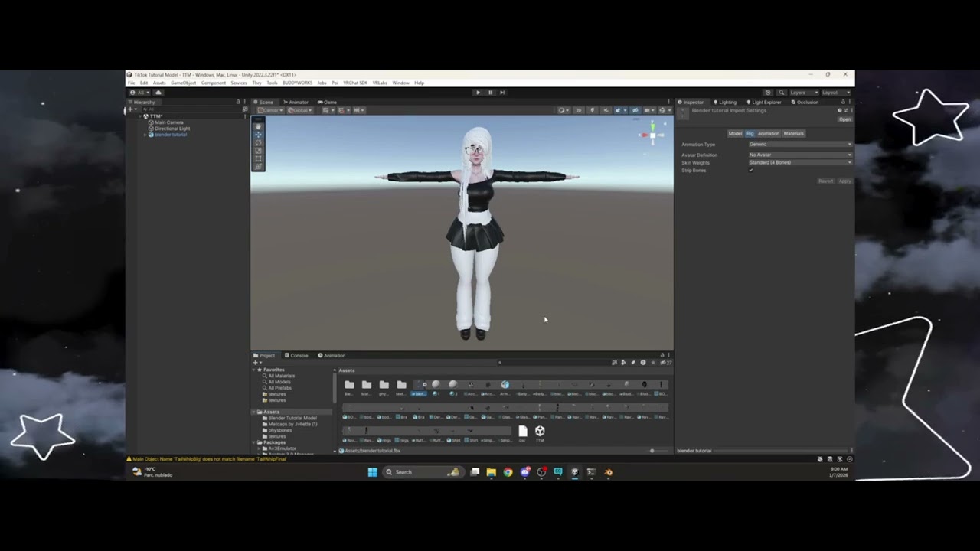Viewport: 980px width, 551px height.
Task: Click the Play button
Action: [478, 93]
